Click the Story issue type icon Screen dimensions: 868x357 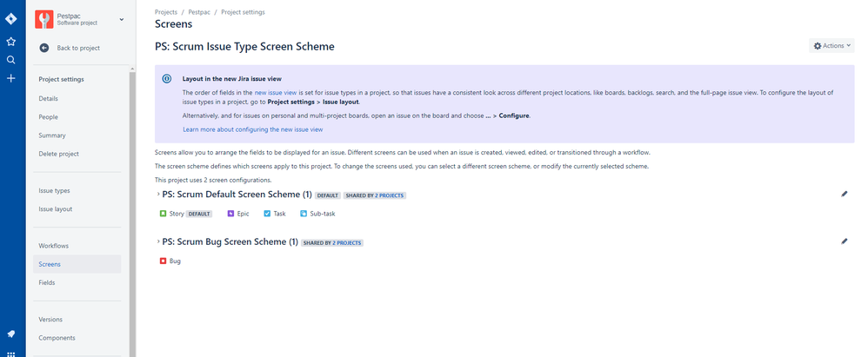pyautogui.click(x=163, y=214)
